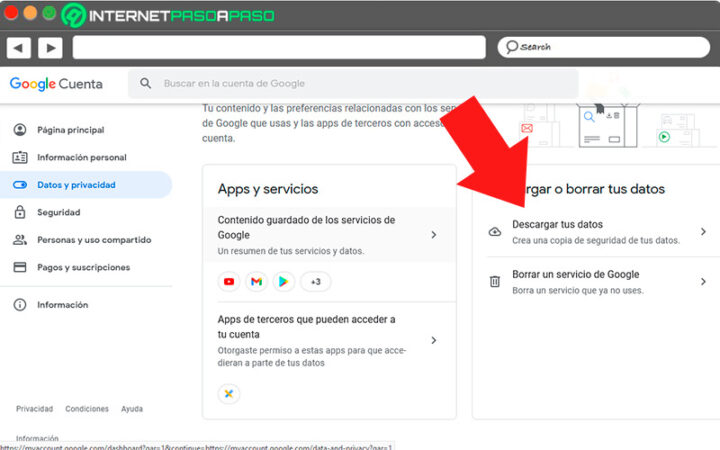Viewport: 720px width, 450px height.
Task: Expand chevron beside Descargar tus datos
Action: (703, 232)
